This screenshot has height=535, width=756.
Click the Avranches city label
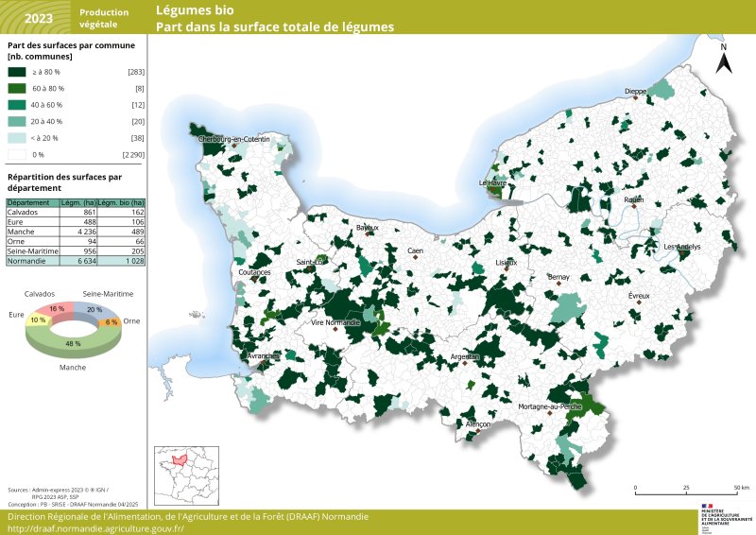pyautogui.click(x=263, y=356)
